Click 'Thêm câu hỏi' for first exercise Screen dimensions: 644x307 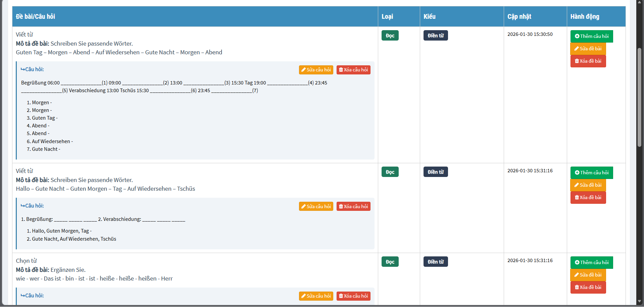tap(591, 36)
